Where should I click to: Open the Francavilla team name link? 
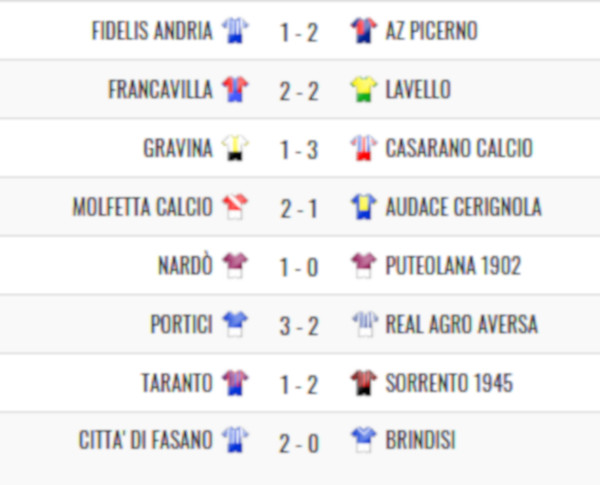click(160, 89)
